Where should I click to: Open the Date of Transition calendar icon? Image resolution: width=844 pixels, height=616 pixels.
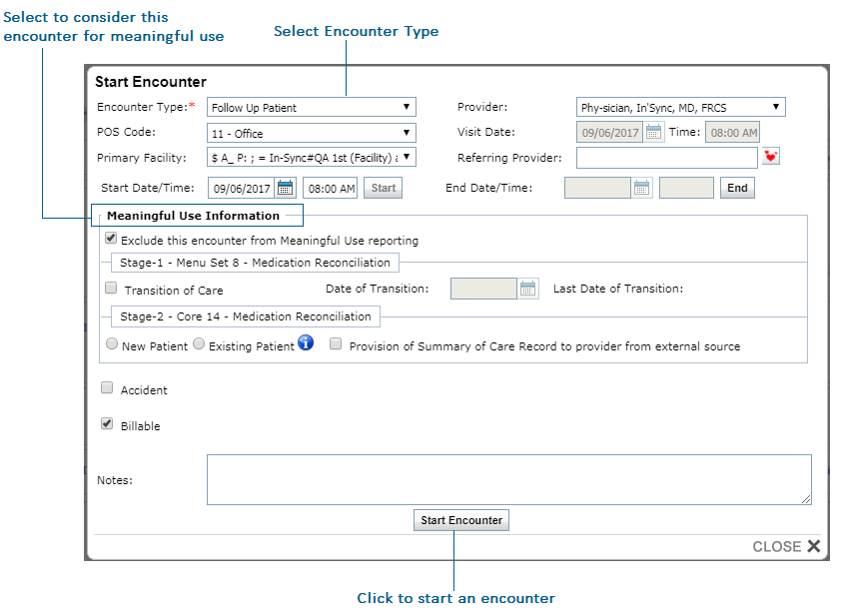click(528, 289)
